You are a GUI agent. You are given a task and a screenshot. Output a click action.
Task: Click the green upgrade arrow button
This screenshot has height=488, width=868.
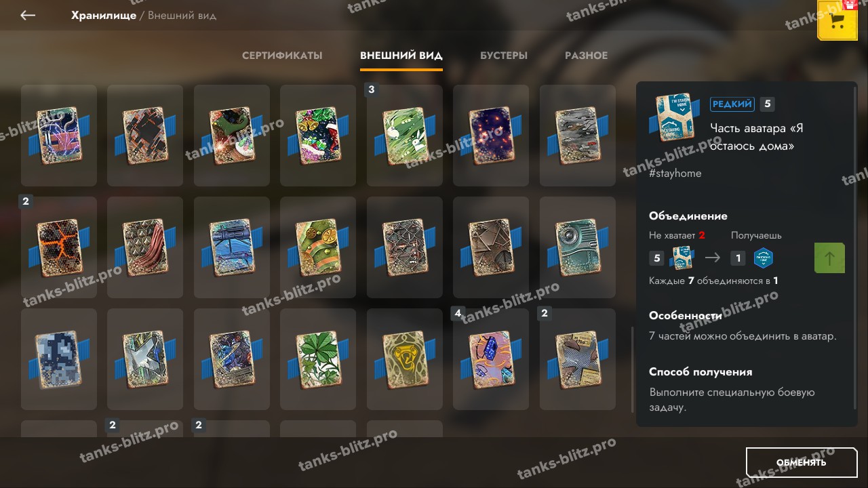click(829, 258)
